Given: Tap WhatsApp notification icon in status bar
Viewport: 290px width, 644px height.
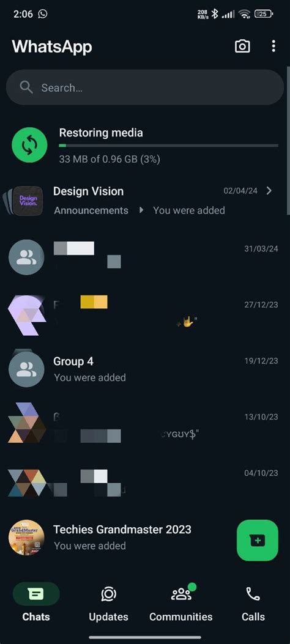Looking at the screenshot, I should point(43,13).
